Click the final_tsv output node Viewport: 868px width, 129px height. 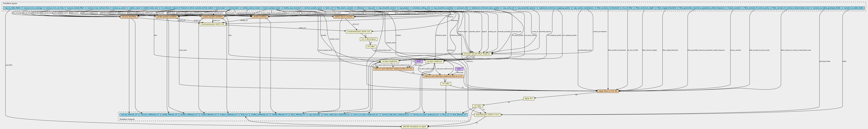[x=244, y=115]
